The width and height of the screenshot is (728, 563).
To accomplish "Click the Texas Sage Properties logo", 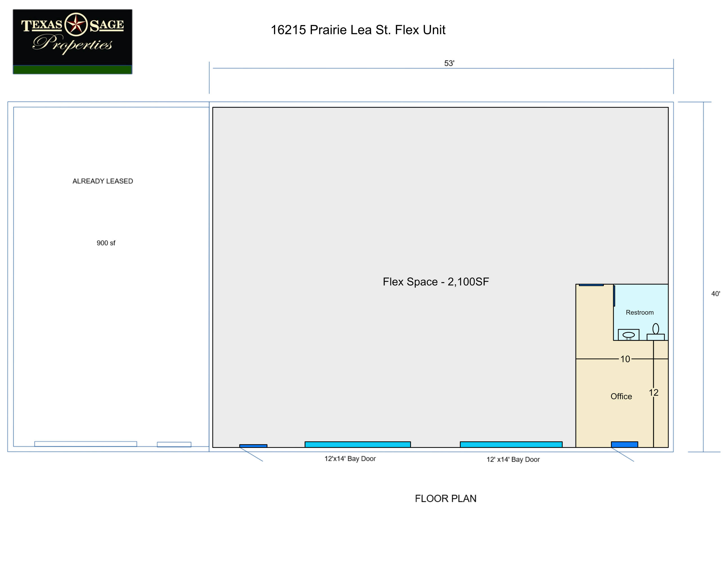I will click(73, 37).
